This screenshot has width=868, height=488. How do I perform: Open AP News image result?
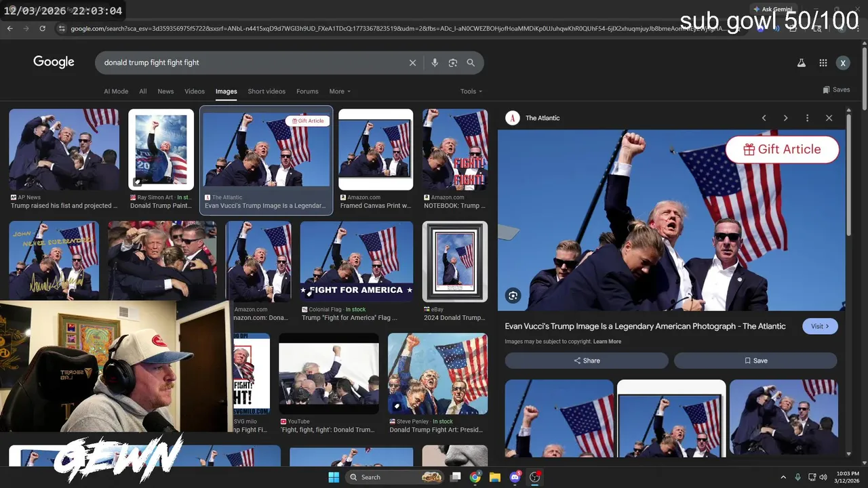point(64,150)
